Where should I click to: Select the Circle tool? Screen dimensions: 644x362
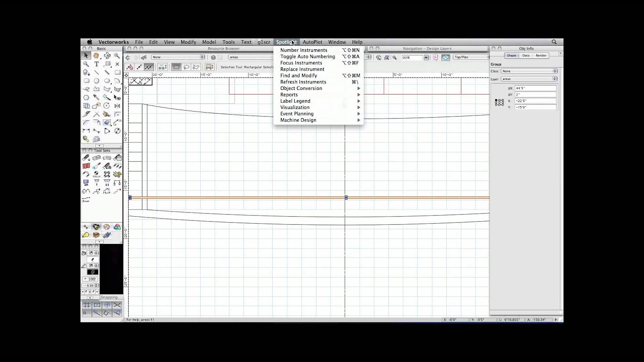[96, 80]
